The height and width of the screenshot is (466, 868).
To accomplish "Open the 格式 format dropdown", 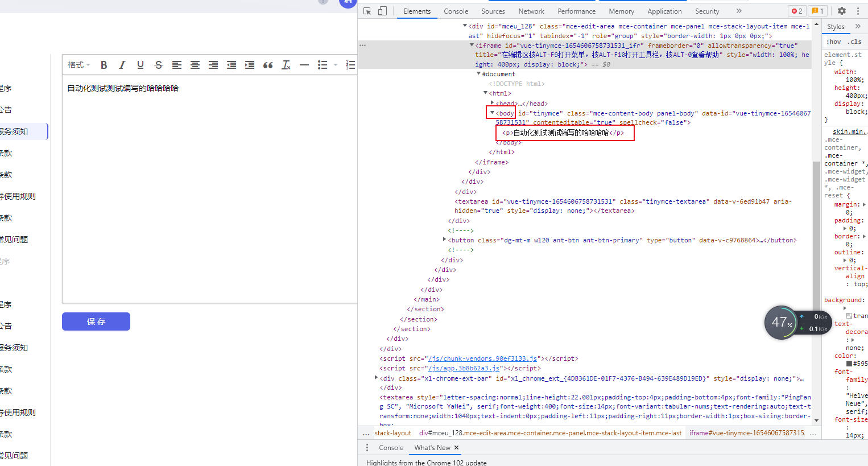I will pyautogui.click(x=78, y=65).
